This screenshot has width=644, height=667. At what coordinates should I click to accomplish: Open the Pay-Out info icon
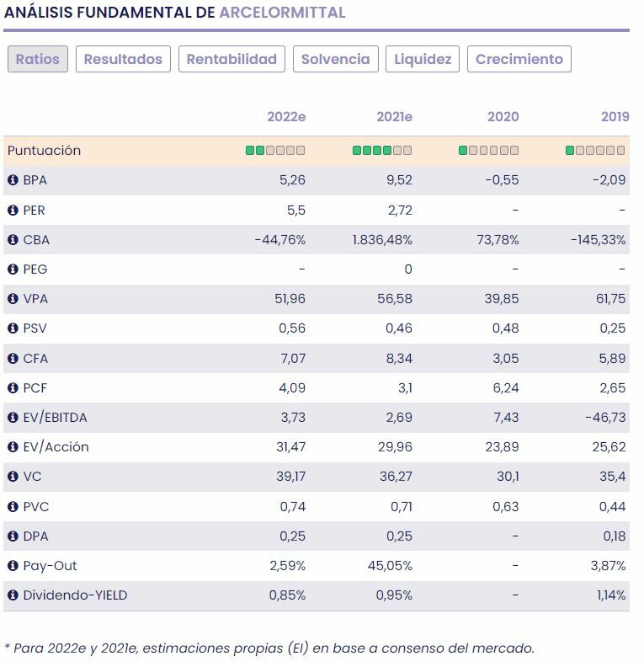coord(13,566)
